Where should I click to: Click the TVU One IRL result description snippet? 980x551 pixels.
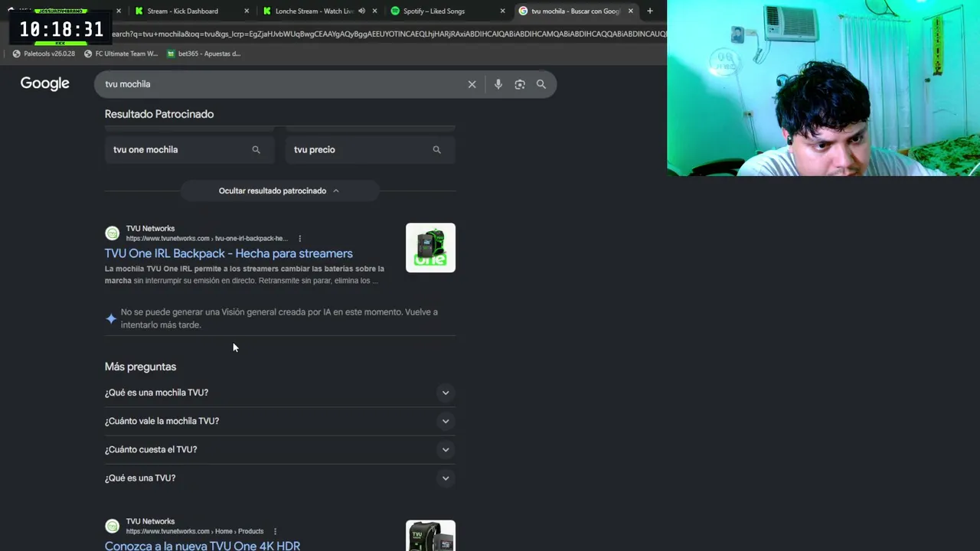(244, 275)
